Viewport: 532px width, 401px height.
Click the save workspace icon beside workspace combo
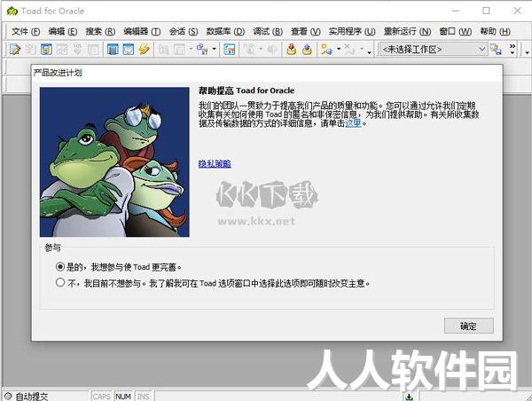(x=496, y=50)
